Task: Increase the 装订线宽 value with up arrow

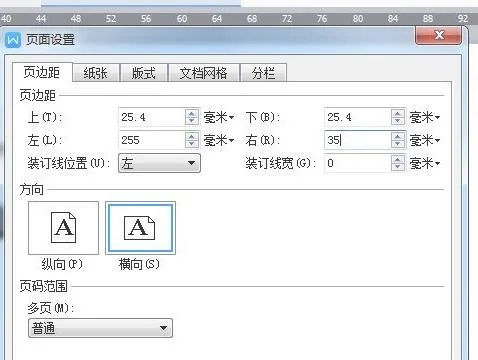Action: point(397,159)
